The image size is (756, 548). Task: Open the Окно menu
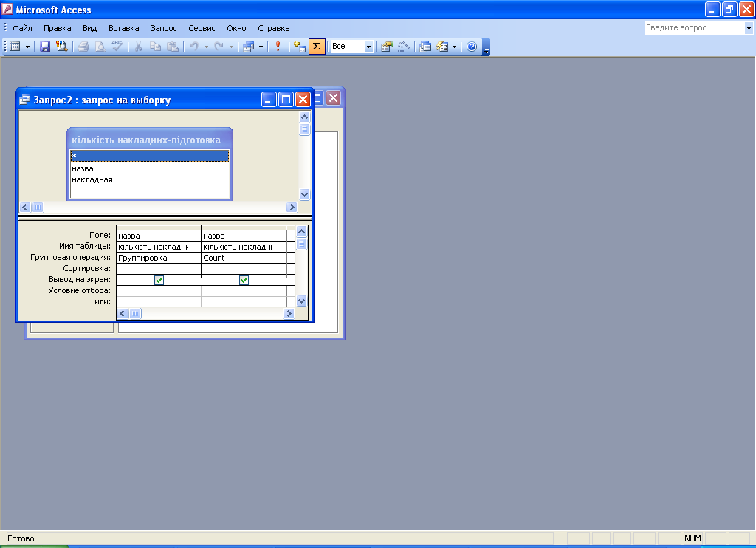pos(236,28)
